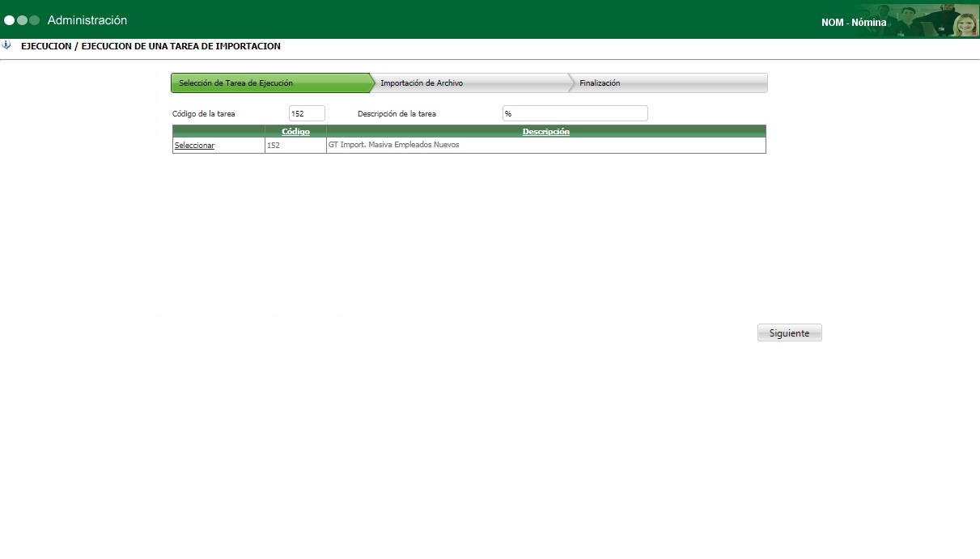Open the NOM - Nómina module label

(854, 23)
